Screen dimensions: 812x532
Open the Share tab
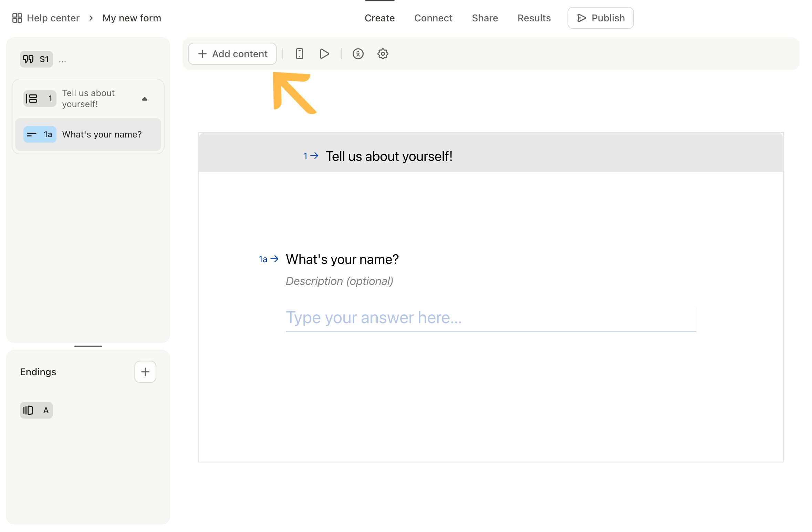point(485,18)
